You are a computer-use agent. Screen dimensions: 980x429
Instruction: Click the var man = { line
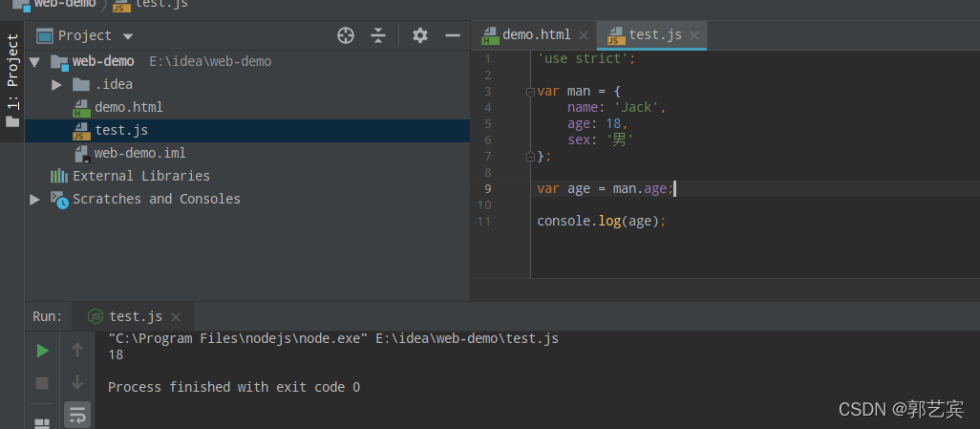(579, 92)
